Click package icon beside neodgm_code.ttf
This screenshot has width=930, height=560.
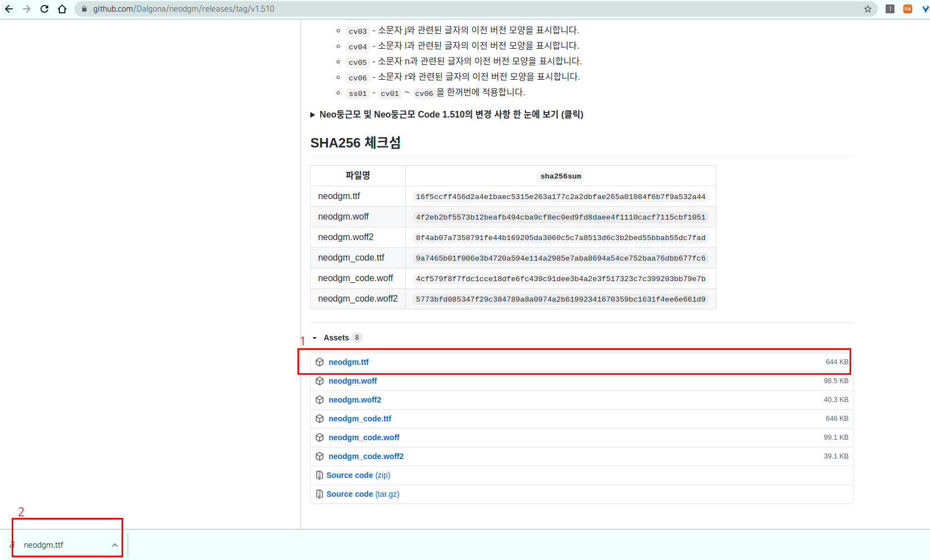(x=320, y=419)
